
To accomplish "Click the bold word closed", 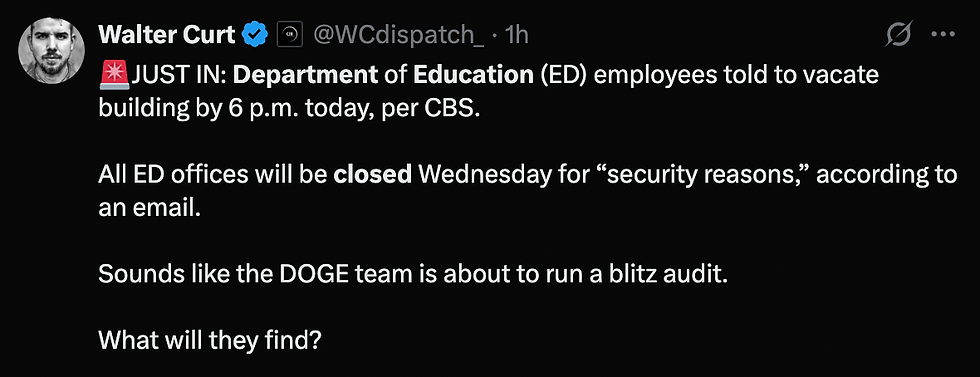I will 372,175.
